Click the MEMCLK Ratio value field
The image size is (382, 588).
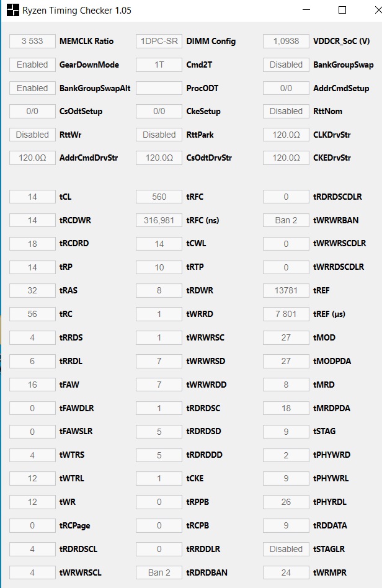coord(32,42)
